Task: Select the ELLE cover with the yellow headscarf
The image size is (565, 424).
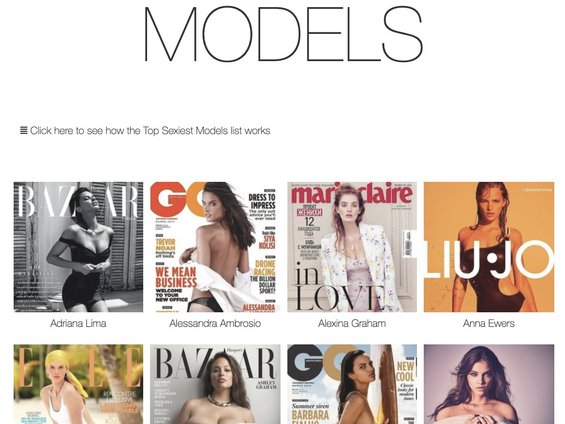Action: coord(78,384)
